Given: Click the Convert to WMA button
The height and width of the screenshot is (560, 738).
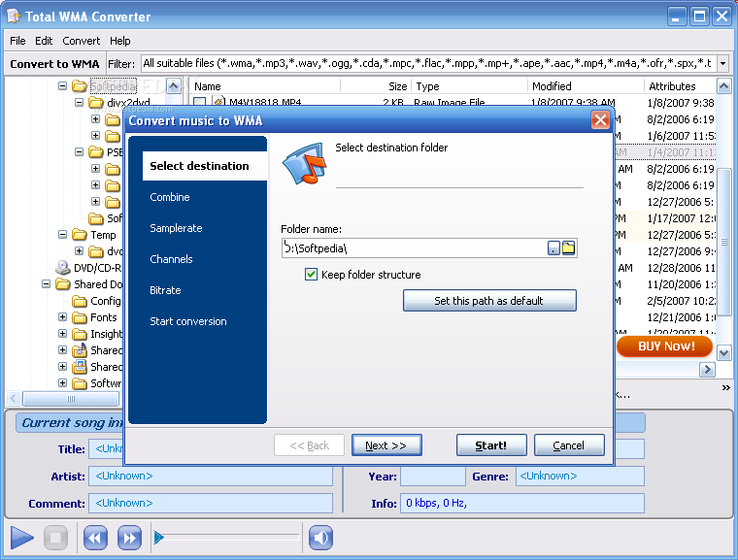Looking at the screenshot, I should (54, 64).
